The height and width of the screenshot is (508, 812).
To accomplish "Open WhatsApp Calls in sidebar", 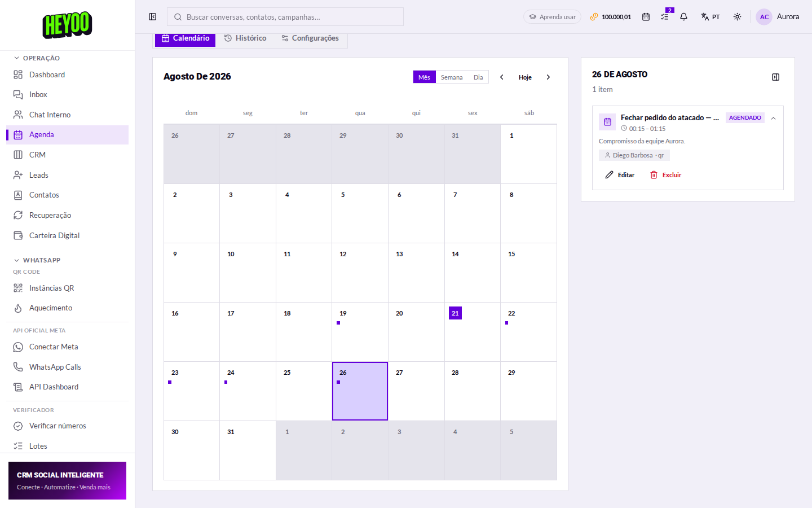I will [67, 367].
